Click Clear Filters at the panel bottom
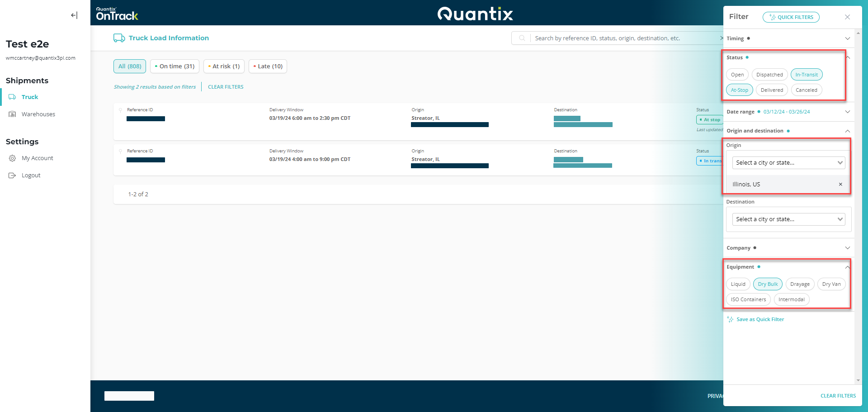The width and height of the screenshot is (868, 412). pyautogui.click(x=838, y=396)
